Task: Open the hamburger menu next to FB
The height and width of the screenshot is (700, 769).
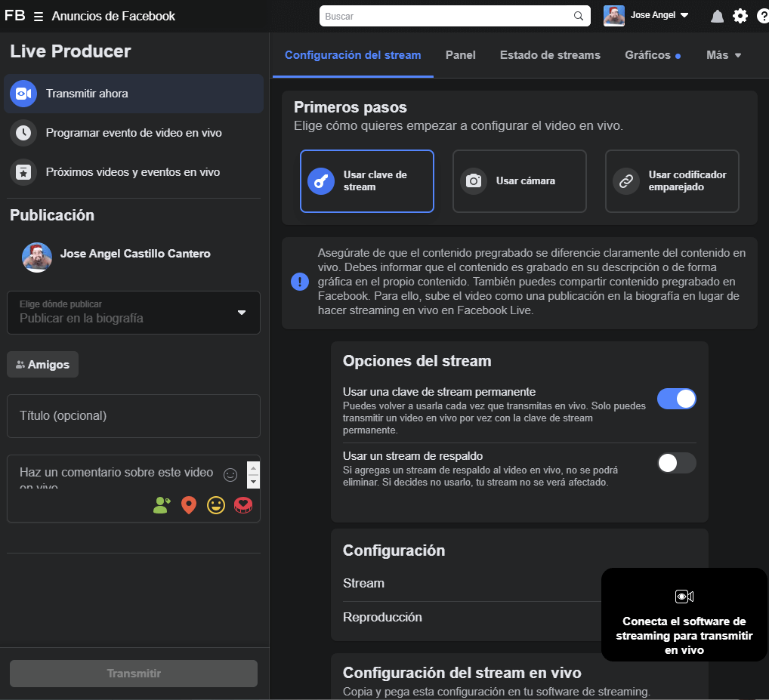Action: pos(39,16)
